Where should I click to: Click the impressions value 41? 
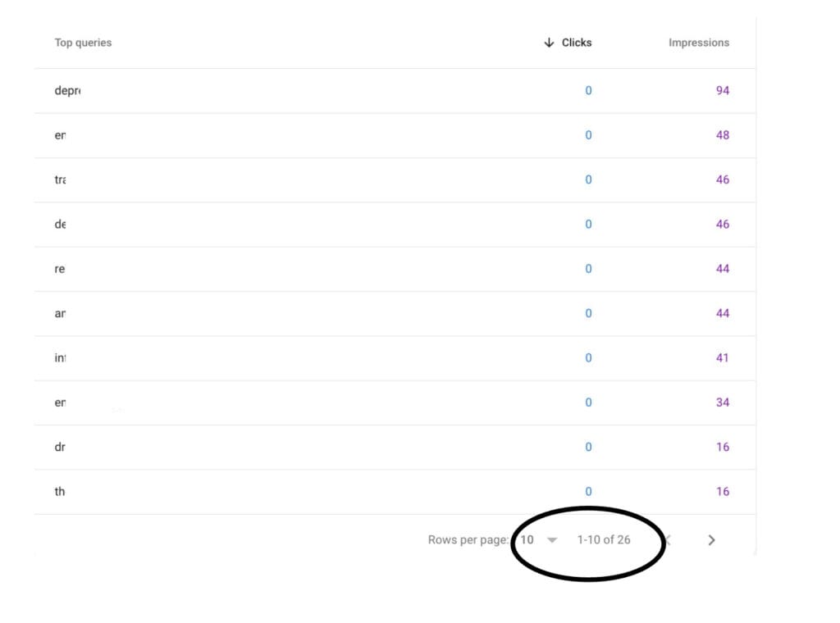point(722,358)
